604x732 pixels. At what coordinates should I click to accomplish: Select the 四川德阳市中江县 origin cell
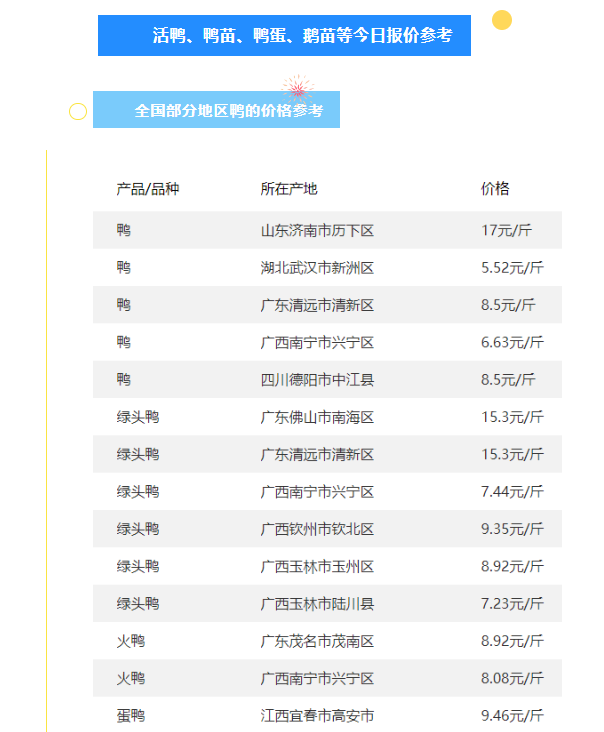(x=317, y=380)
